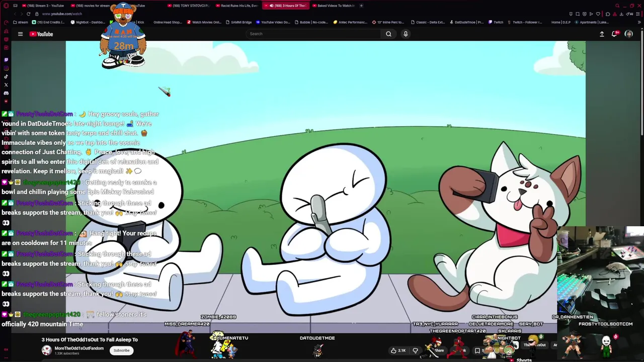Open the 'Online Head Shop' bookmark

[x=168, y=22]
